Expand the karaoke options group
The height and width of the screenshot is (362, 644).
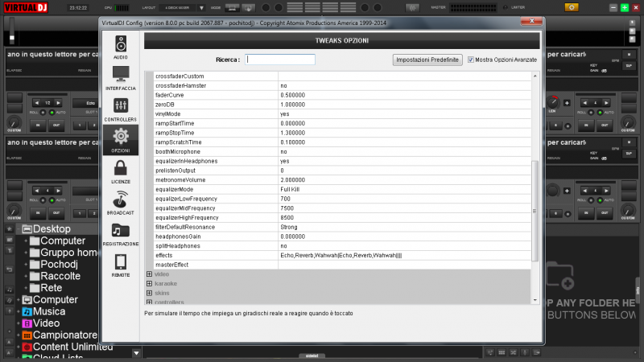pos(149,284)
